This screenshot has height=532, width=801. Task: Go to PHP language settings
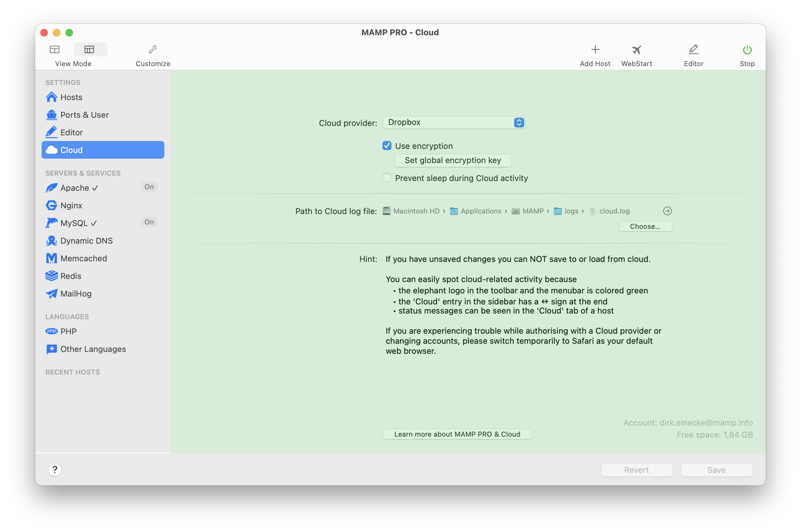(x=68, y=331)
